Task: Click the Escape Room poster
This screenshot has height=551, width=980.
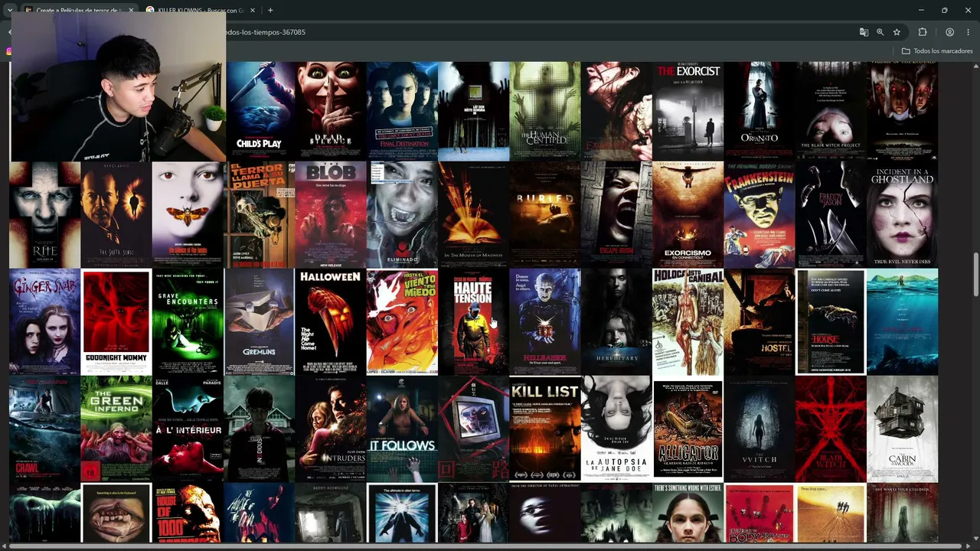Action: 616,214
